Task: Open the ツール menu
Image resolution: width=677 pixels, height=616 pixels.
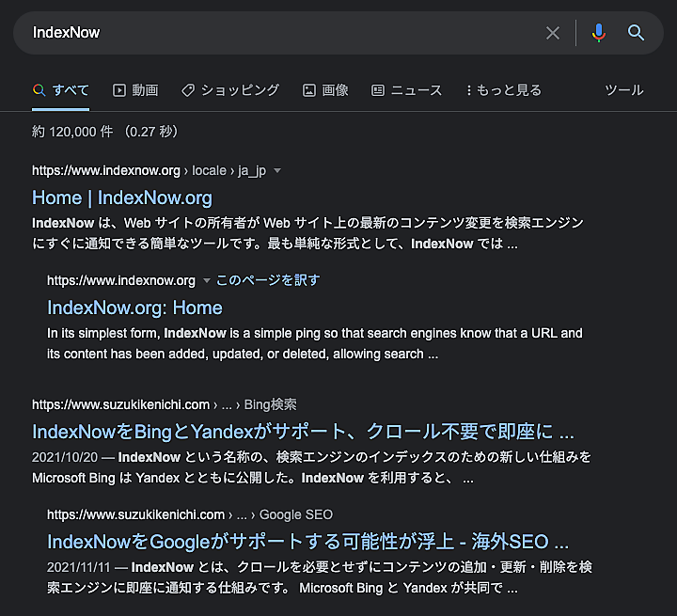Action: 623,90
